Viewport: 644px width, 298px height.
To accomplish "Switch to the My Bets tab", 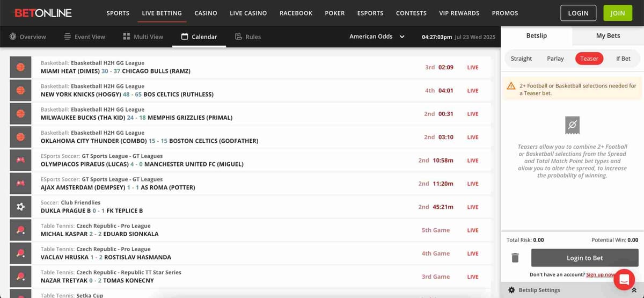I will coord(608,35).
